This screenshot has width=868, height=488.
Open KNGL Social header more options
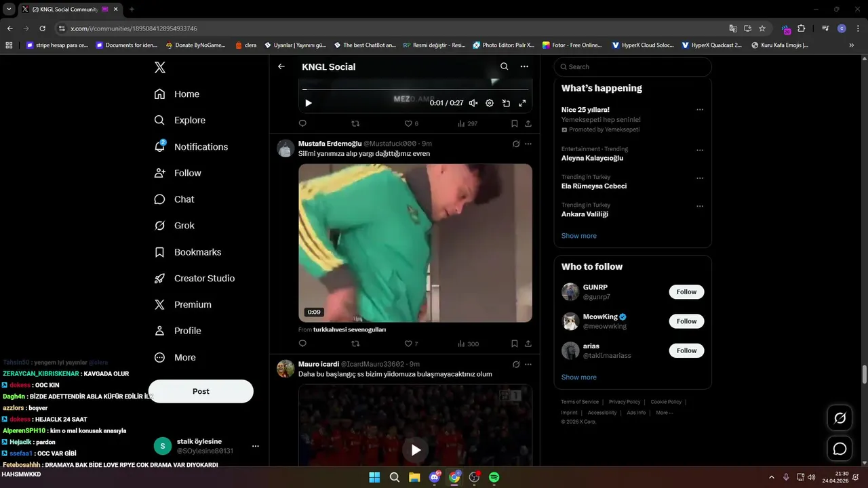coord(524,66)
